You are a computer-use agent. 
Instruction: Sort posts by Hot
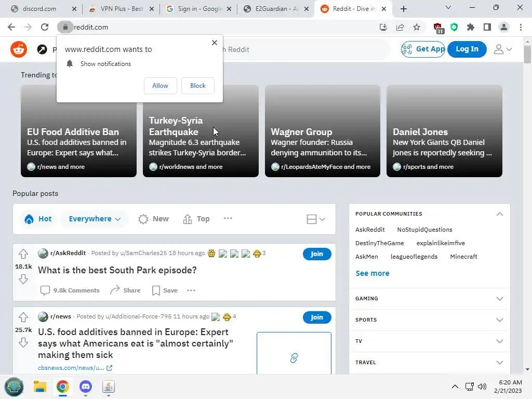pyautogui.click(x=38, y=219)
